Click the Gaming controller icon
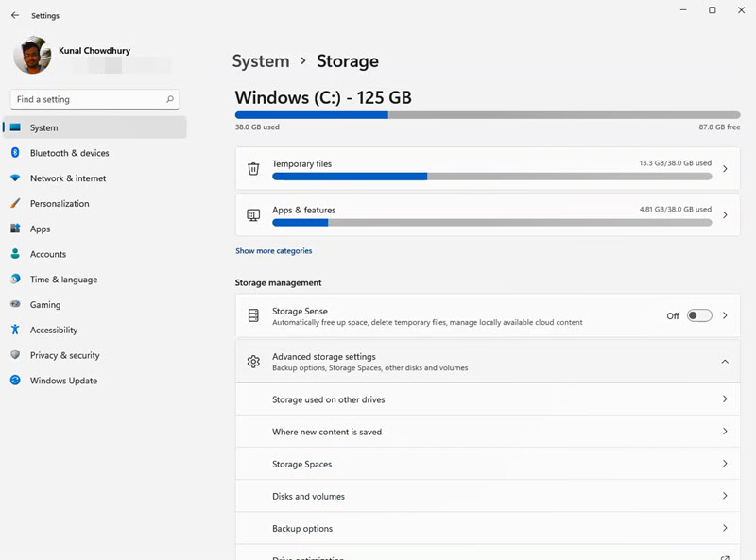The image size is (756, 560). (x=15, y=304)
